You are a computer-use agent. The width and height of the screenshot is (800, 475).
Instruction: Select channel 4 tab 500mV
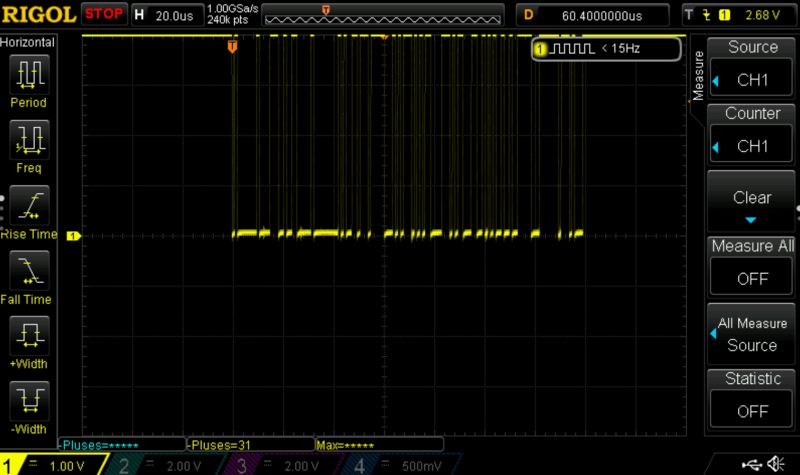[400, 465]
